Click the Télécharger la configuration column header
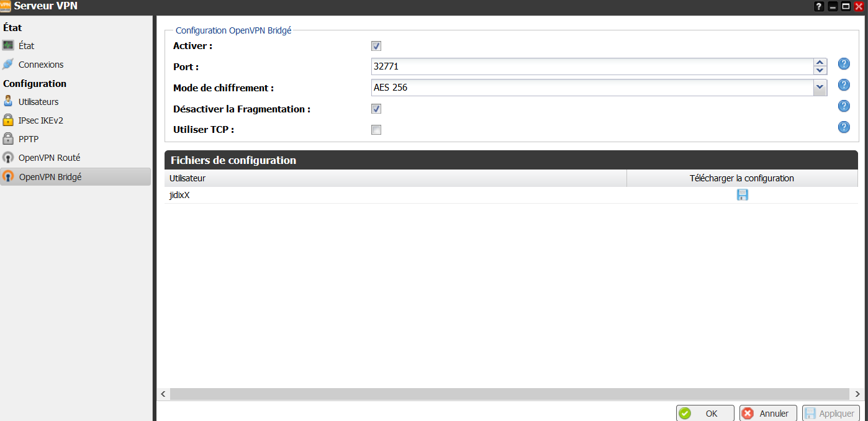 coord(742,178)
